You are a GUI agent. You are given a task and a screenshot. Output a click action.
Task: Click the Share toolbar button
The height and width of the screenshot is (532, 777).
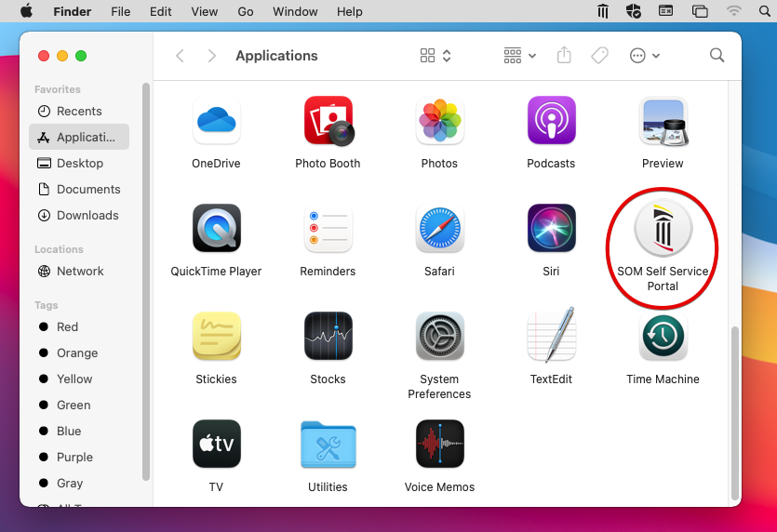tap(564, 56)
